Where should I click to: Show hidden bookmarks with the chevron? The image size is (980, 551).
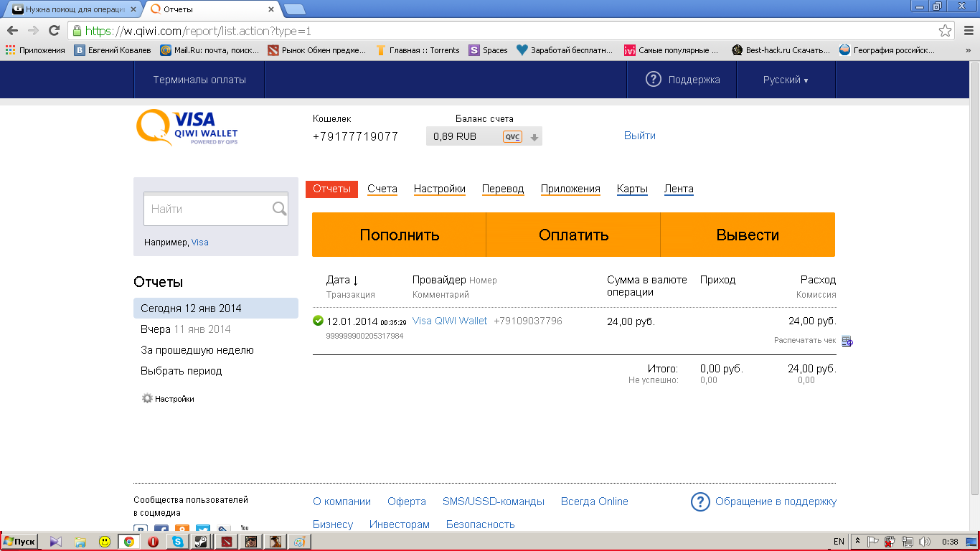pyautogui.click(x=968, y=50)
